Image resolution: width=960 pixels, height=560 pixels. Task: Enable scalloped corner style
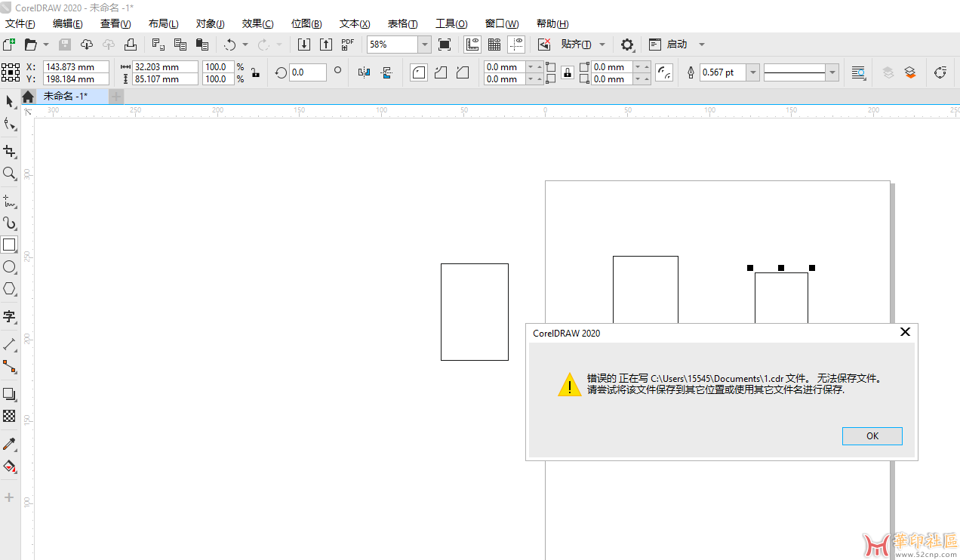pos(441,72)
